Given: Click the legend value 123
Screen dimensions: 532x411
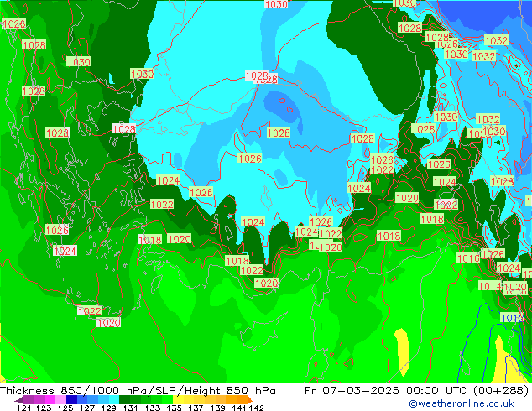Looking at the screenshot, I should coord(44,408).
